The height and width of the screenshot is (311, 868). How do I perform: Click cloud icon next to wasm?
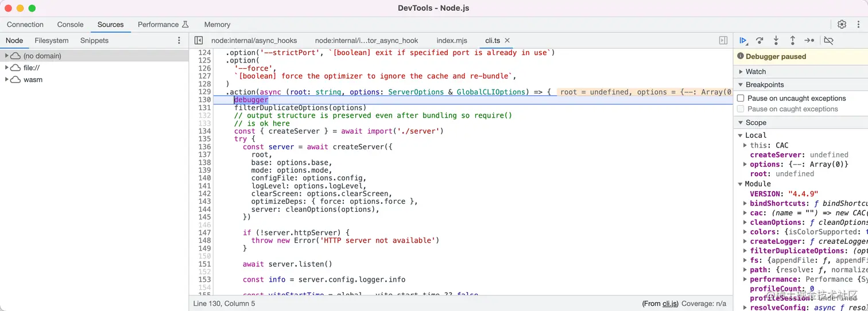pos(15,80)
